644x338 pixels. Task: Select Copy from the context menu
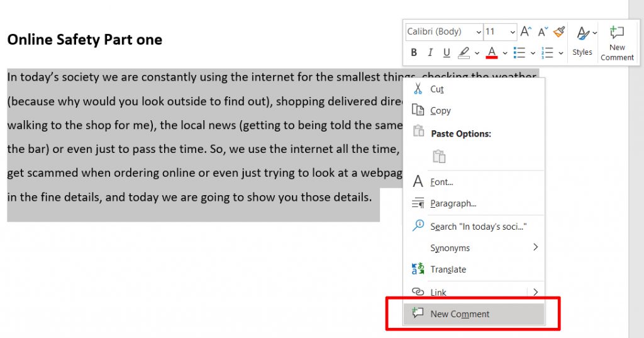[x=440, y=110]
